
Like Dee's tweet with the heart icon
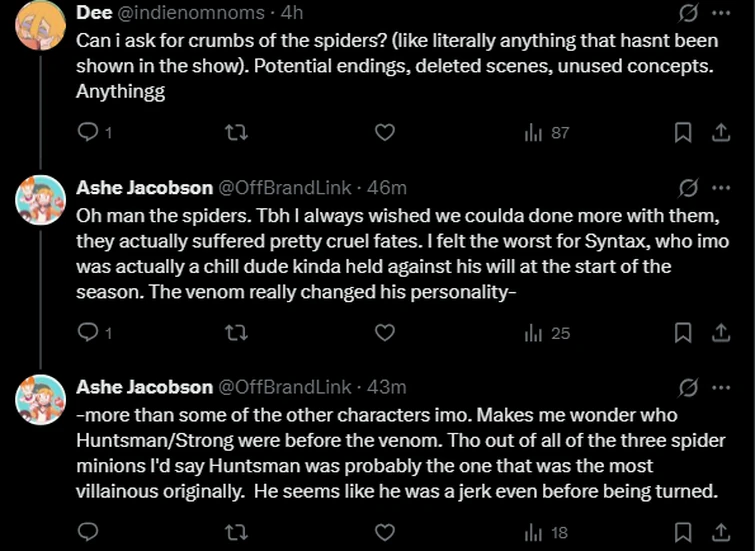384,132
